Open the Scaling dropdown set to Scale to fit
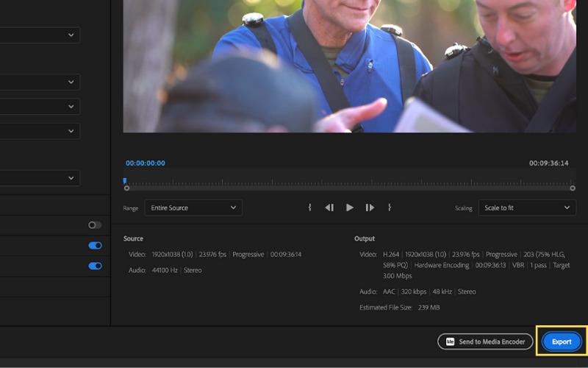 tap(527, 208)
